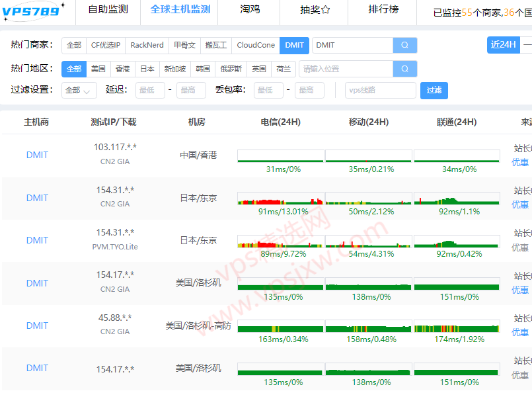
Task: Open the 全球主机监测 tab
Action: click(x=180, y=9)
